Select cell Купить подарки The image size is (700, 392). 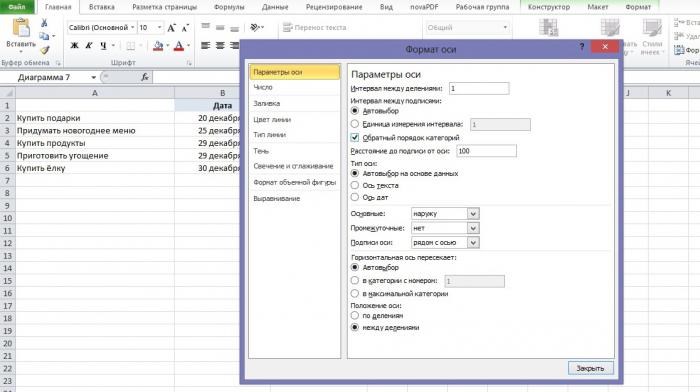pyautogui.click(x=95, y=118)
